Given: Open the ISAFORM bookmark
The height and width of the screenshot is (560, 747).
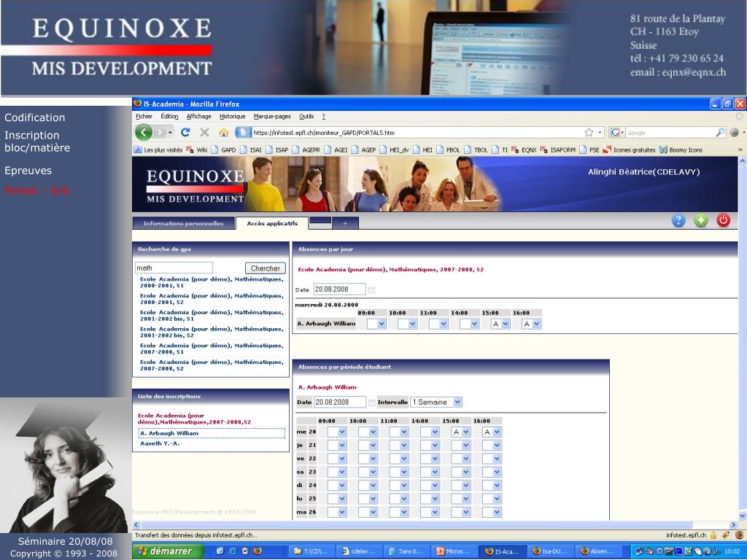Looking at the screenshot, I should point(558,149).
